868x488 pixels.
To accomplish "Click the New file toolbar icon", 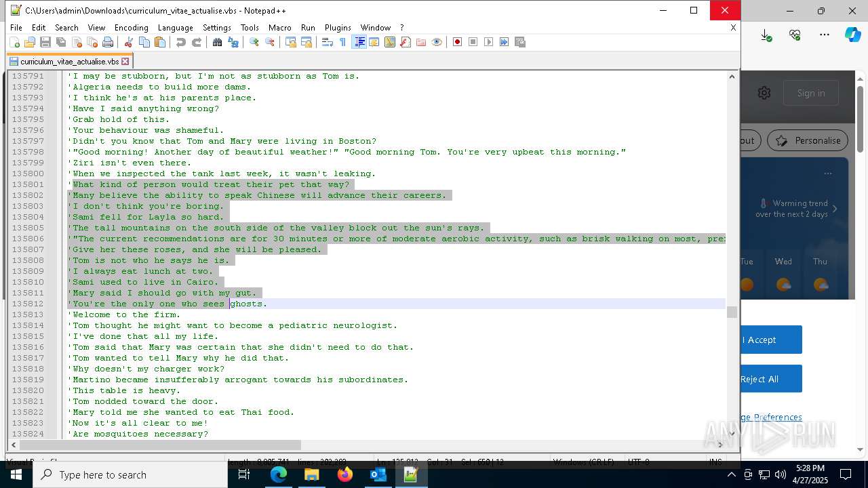I will [x=14, y=42].
